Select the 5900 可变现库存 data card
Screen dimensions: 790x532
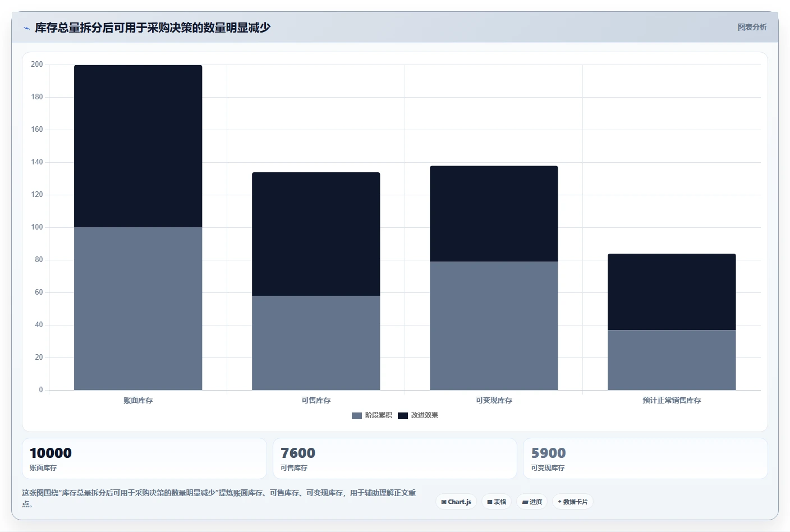point(645,458)
